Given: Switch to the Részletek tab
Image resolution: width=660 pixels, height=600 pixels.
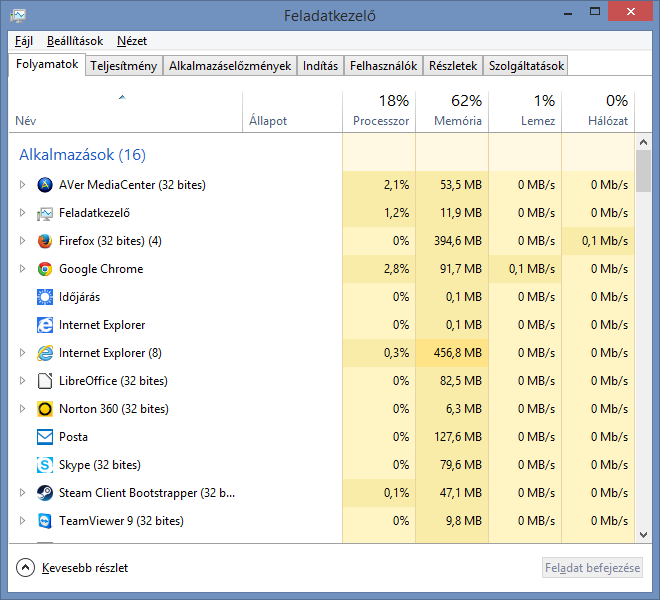Looking at the screenshot, I should point(453,66).
